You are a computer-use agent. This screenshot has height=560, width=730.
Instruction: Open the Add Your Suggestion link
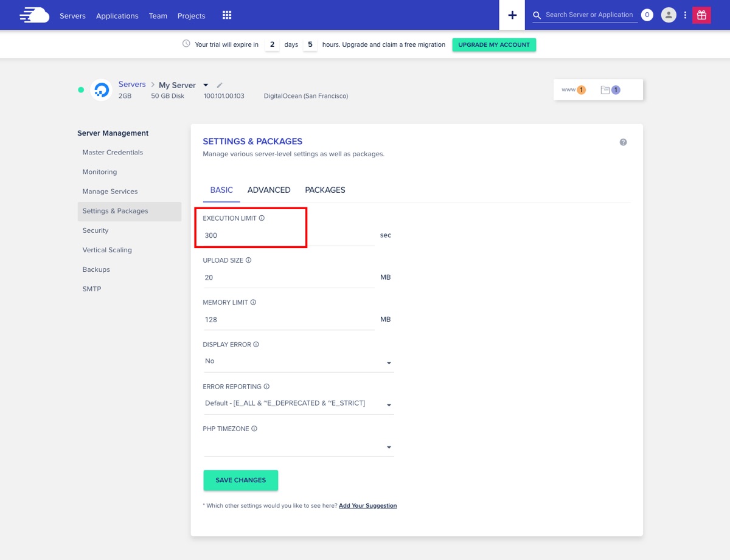point(367,506)
